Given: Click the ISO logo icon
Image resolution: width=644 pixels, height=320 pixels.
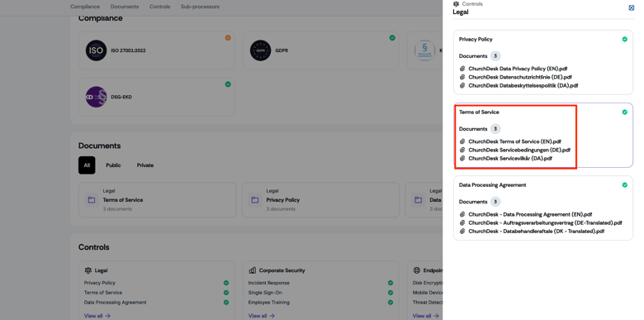Looking at the screenshot, I should [x=96, y=50].
